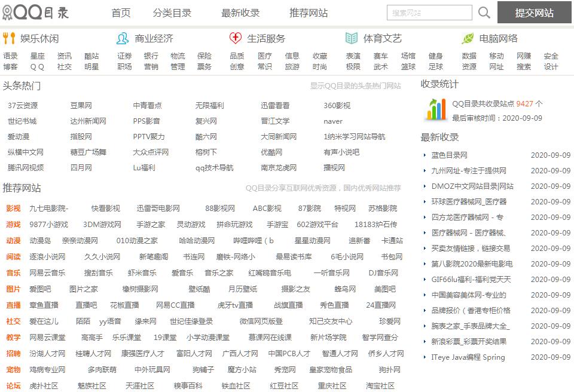Open the 最新收录 navigation item
This screenshot has width=574, height=392.
point(240,13)
